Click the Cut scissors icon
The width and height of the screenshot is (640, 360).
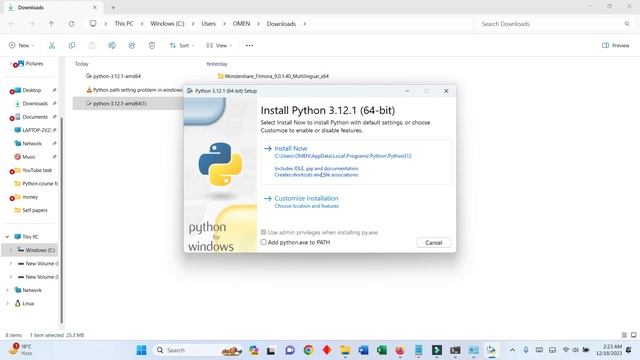52,45
